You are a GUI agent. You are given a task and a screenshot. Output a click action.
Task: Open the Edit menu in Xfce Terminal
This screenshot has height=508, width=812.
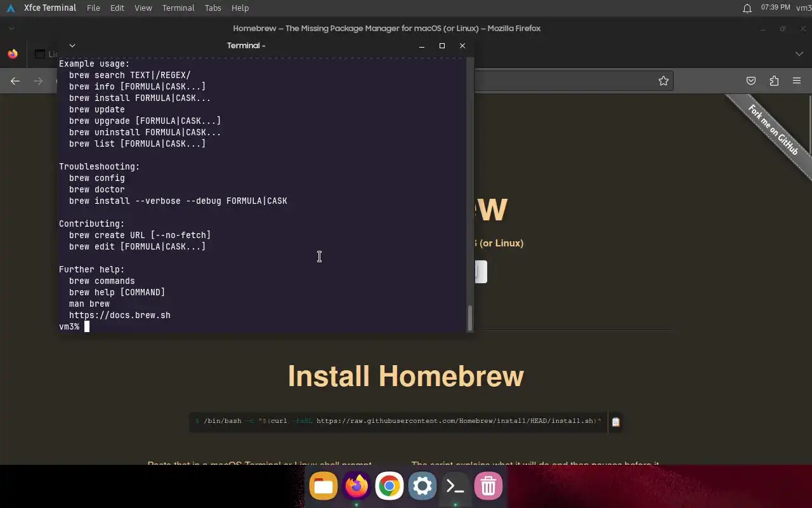[x=117, y=8]
